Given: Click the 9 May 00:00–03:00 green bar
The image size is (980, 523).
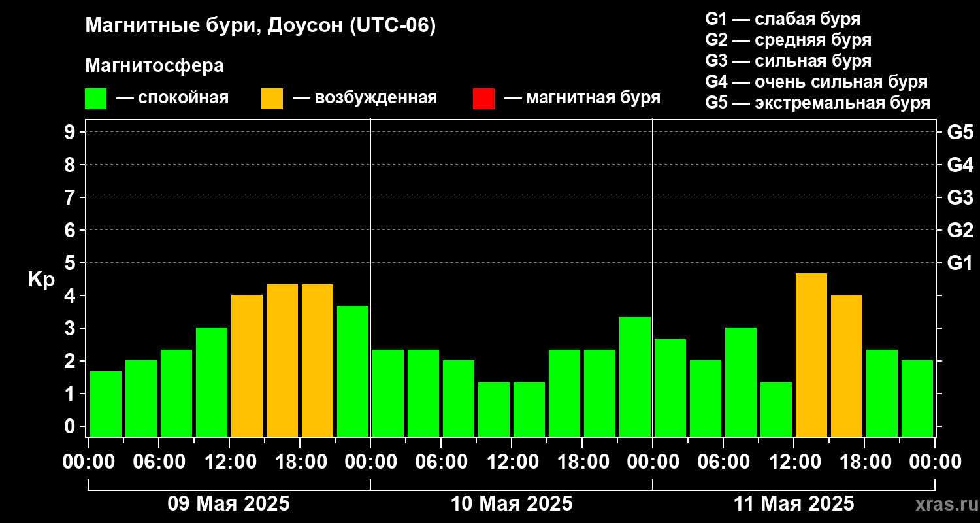Looking at the screenshot, I should pyautogui.click(x=106, y=404).
